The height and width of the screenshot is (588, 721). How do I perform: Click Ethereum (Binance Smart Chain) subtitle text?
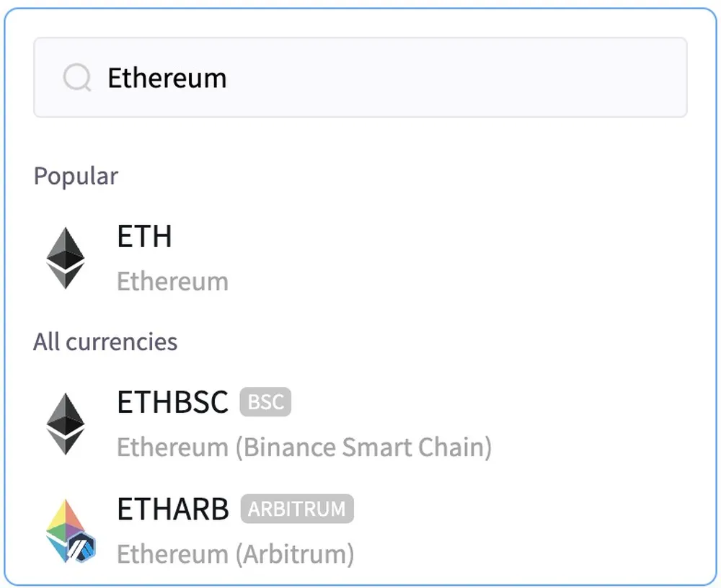tap(304, 447)
